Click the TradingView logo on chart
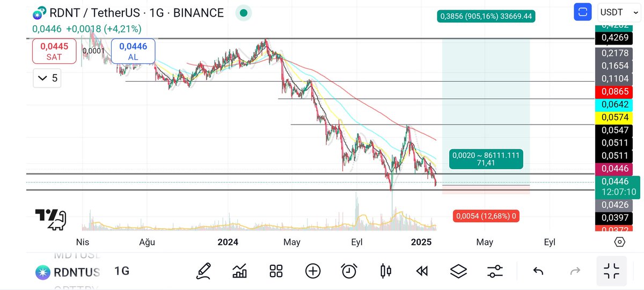 point(50,219)
